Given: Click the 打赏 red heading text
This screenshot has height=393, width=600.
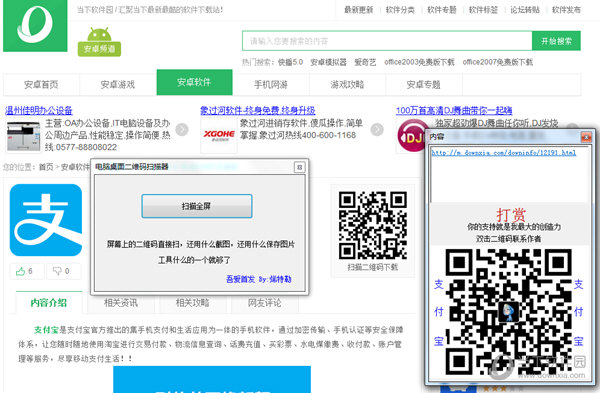Looking at the screenshot, I should click(x=511, y=214).
